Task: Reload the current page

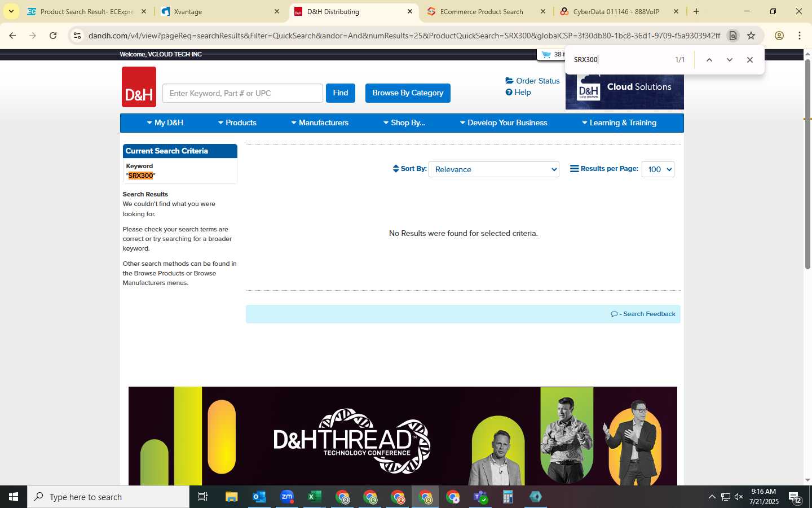Action: pyautogui.click(x=53, y=36)
